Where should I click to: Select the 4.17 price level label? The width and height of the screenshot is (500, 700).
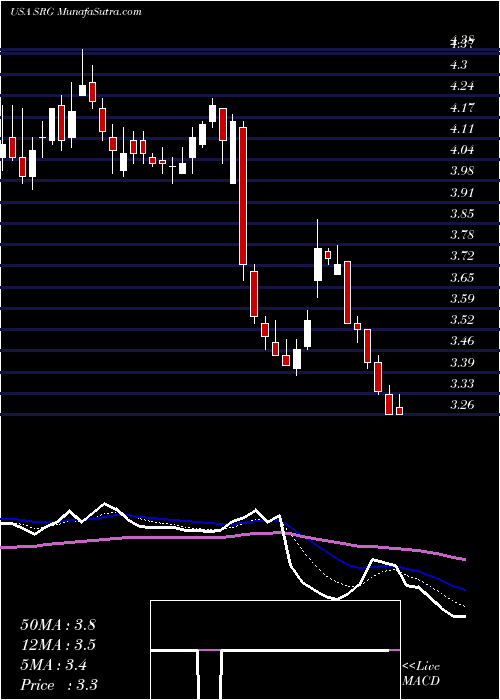pos(462,108)
